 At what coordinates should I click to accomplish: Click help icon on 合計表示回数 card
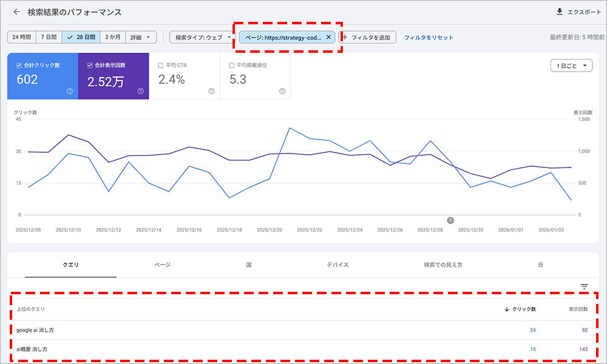[x=140, y=91]
